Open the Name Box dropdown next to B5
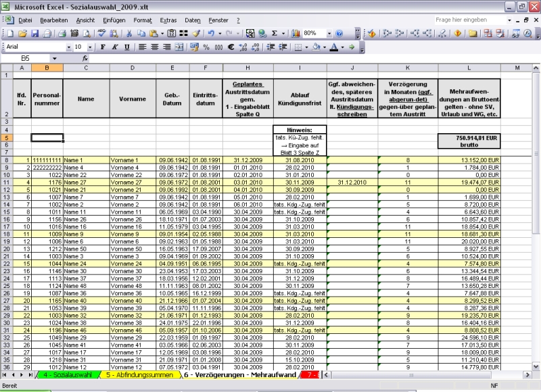 pos(55,59)
